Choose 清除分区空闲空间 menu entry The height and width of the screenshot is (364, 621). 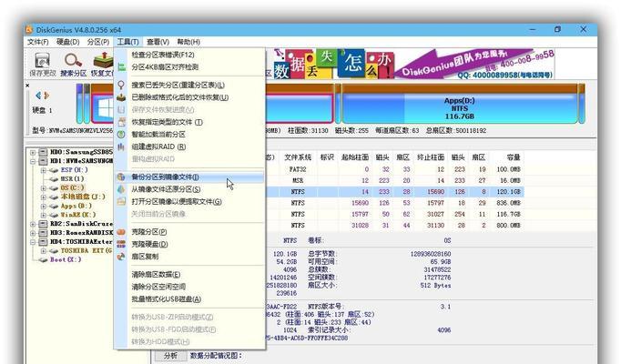(x=158, y=287)
